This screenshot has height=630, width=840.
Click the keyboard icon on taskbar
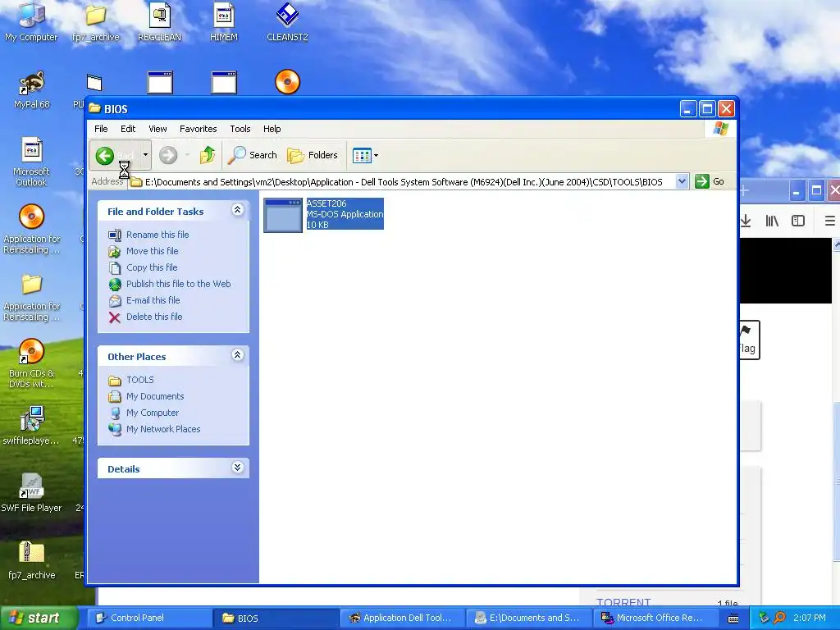coord(733,619)
